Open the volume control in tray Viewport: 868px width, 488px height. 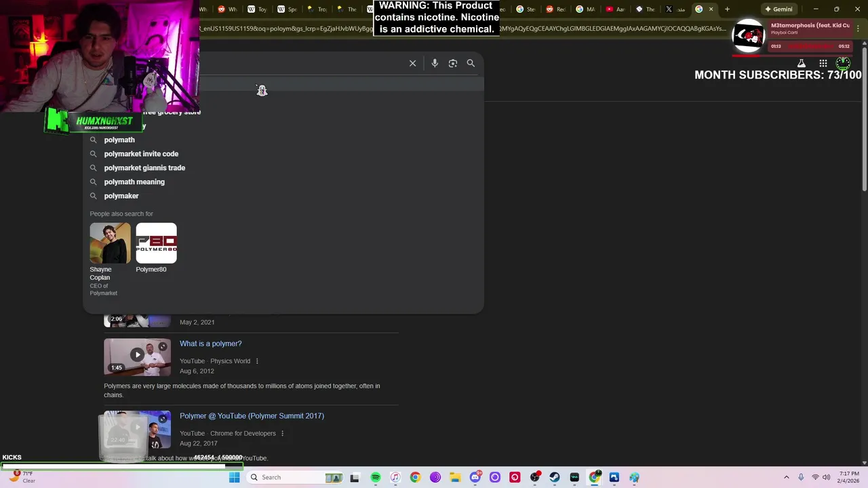click(x=827, y=477)
